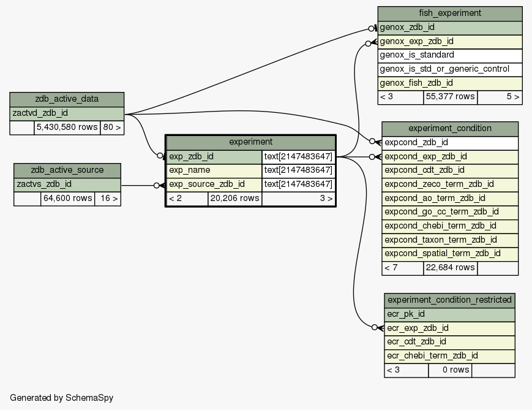Screen dimensions: 532x410
Task: Click the exp_source_zdb_id column row
Action: pyautogui.click(x=214, y=184)
